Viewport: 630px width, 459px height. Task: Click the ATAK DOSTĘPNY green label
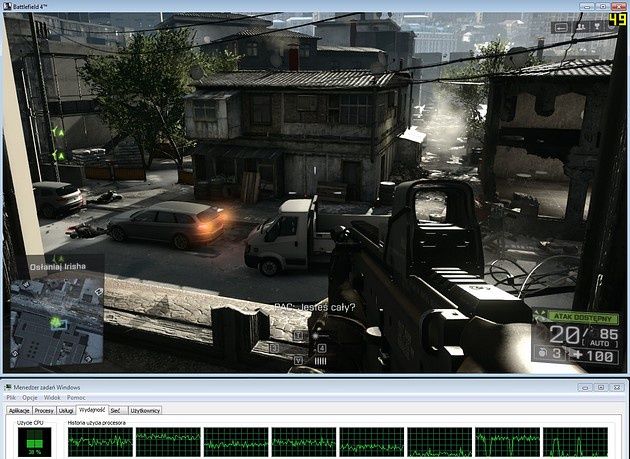[x=583, y=317]
